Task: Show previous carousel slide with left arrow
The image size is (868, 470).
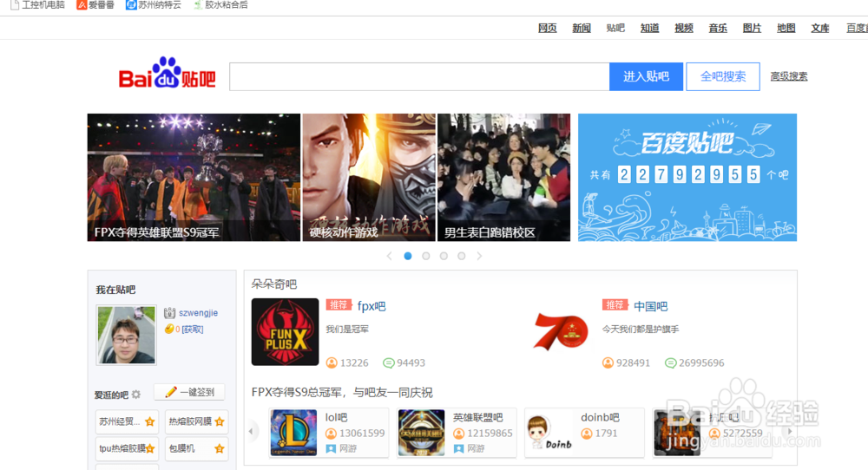Action: (390, 256)
